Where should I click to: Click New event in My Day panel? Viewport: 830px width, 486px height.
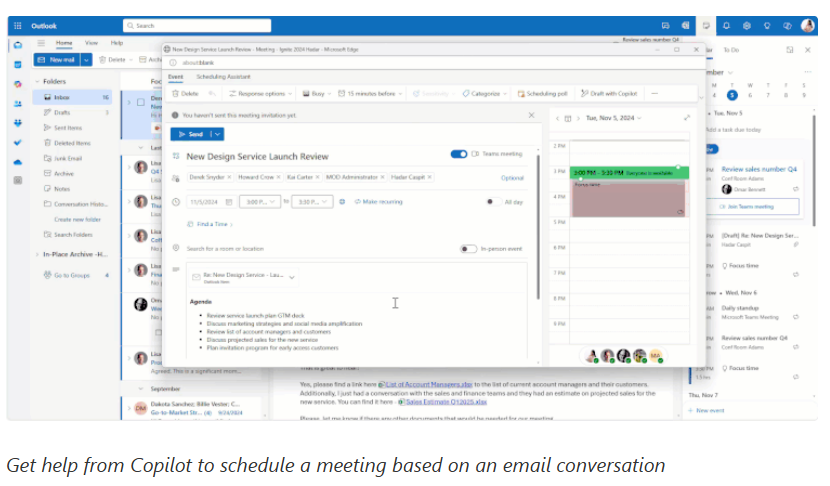(706, 411)
